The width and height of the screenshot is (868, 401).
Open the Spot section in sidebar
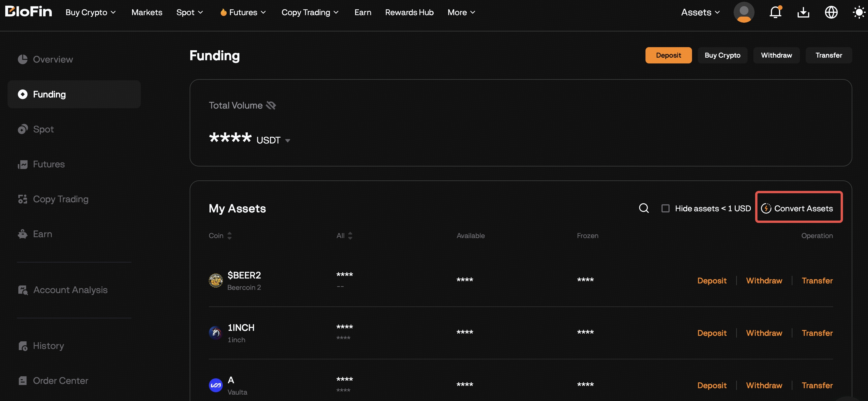point(43,129)
